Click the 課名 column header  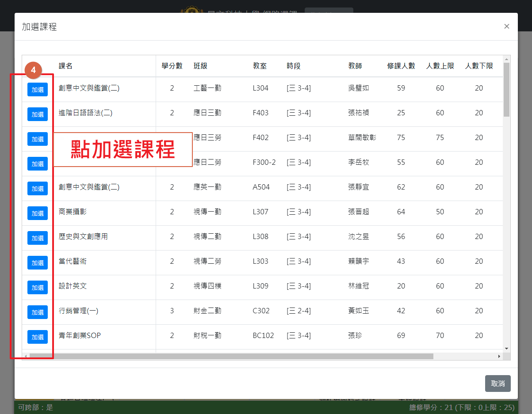point(66,66)
